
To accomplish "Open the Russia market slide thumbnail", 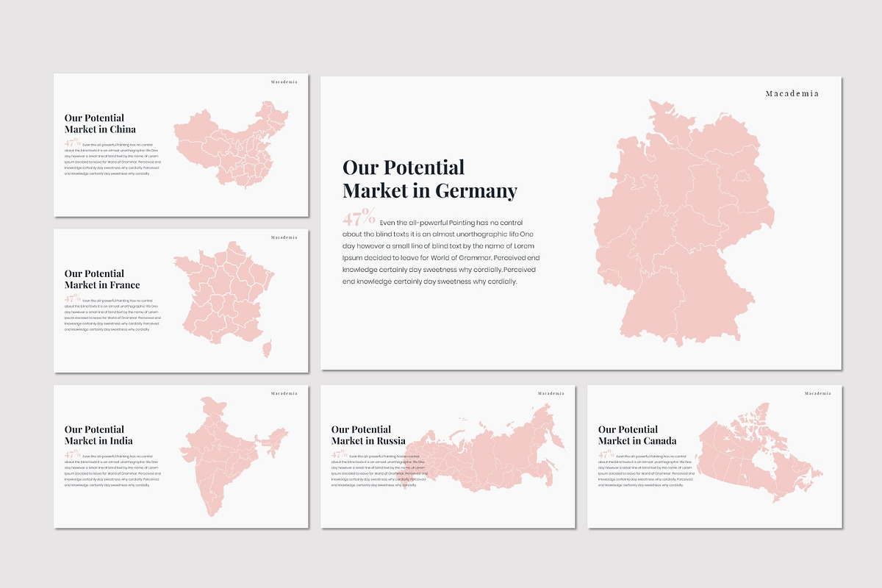I will (x=448, y=456).
